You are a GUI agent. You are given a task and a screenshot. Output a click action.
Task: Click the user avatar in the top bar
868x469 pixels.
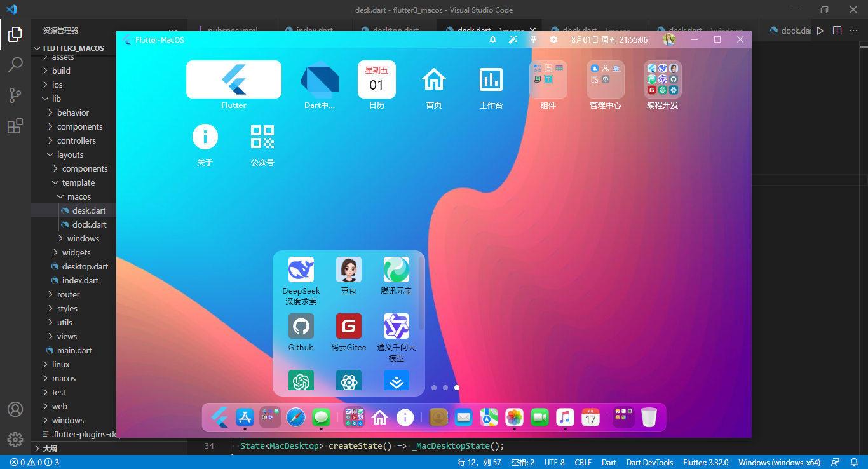[669, 39]
